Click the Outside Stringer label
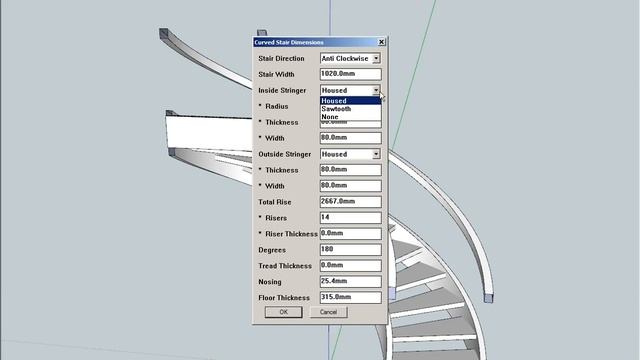This screenshot has width=640, height=360. 284,154
